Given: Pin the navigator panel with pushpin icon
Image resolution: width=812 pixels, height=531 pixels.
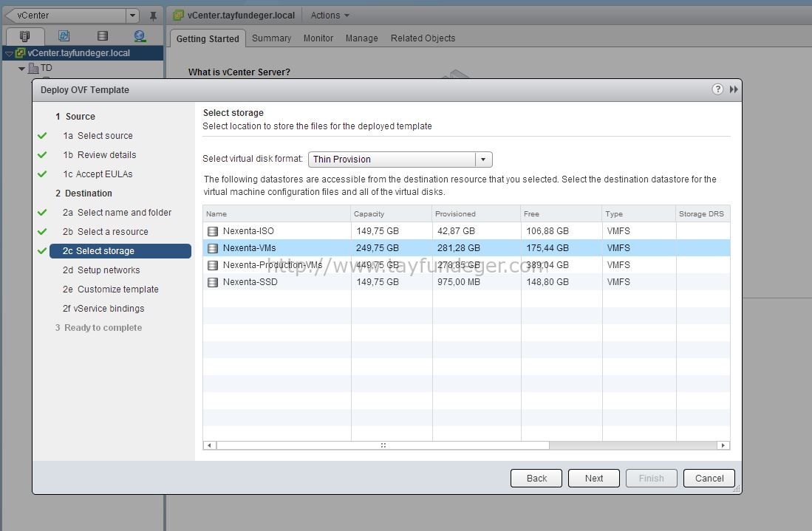Looking at the screenshot, I should coord(153,16).
